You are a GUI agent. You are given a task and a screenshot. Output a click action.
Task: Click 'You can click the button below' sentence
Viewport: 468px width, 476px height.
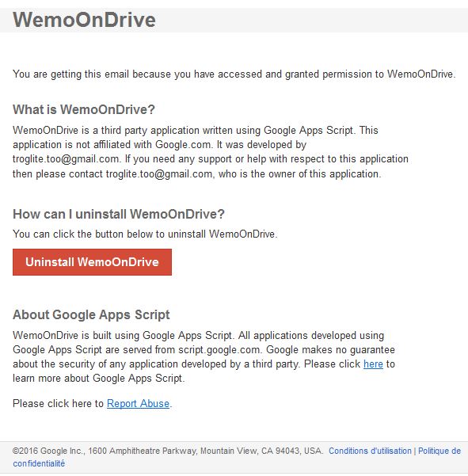pyautogui.click(x=145, y=234)
